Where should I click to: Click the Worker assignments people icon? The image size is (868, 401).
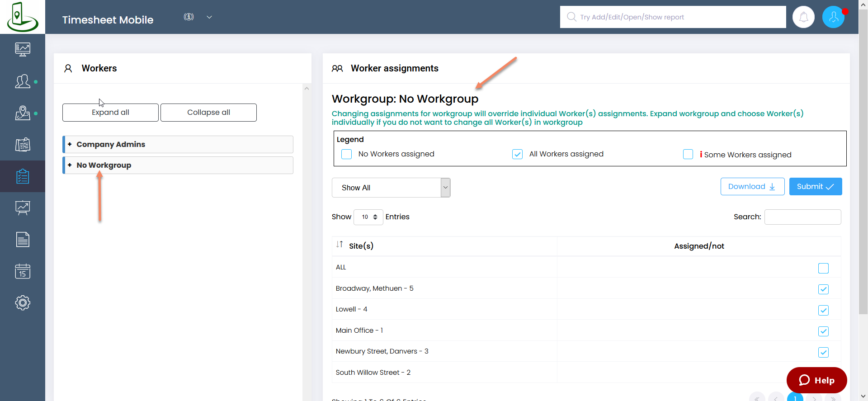click(x=337, y=69)
